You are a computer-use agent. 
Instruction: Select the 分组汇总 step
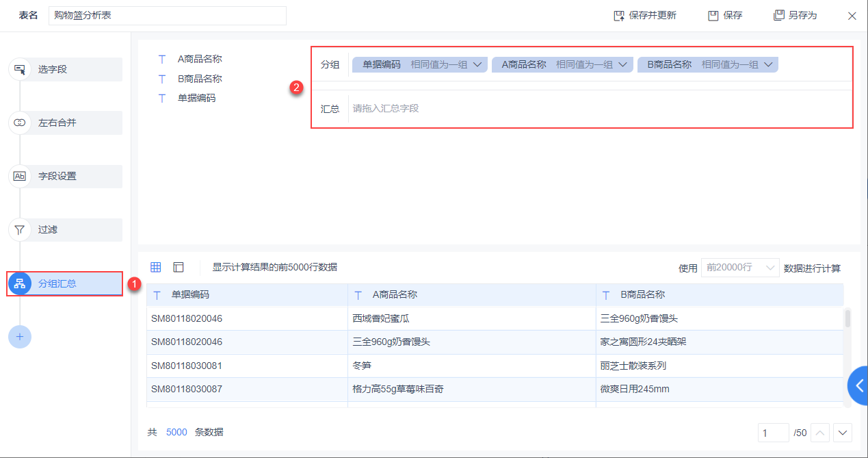[66, 283]
